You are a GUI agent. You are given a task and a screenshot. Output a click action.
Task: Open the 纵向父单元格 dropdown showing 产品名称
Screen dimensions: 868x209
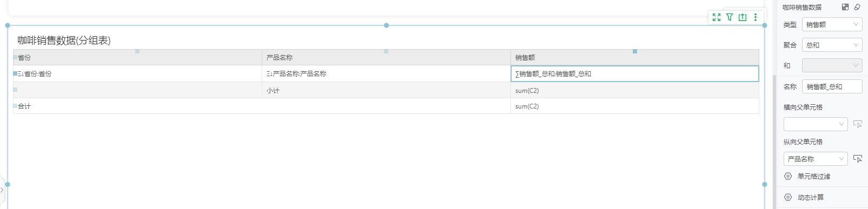(x=816, y=159)
